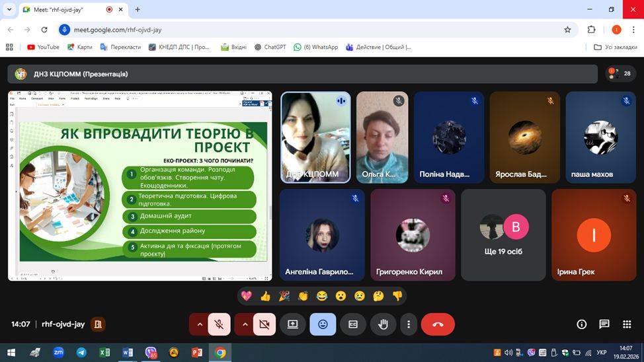Select the паша махов tile
This screenshot has height=362, width=644.
pyautogui.click(x=601, y=137)
